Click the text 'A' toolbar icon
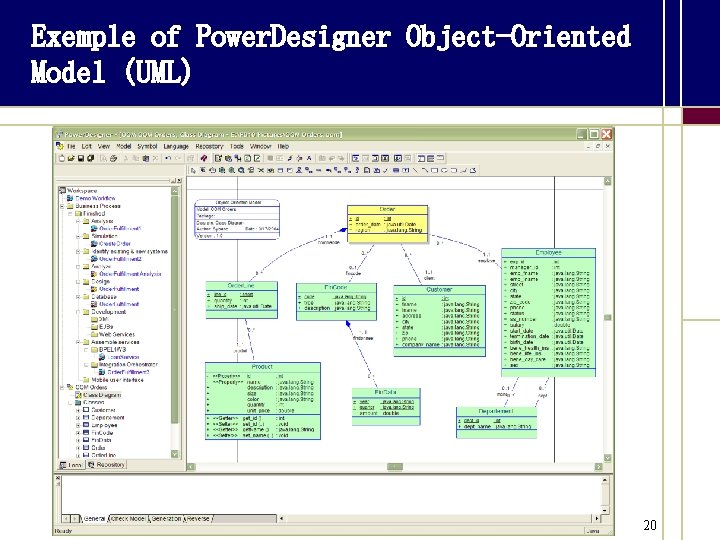This screenshot has height=540, width=720. (309, 158)
